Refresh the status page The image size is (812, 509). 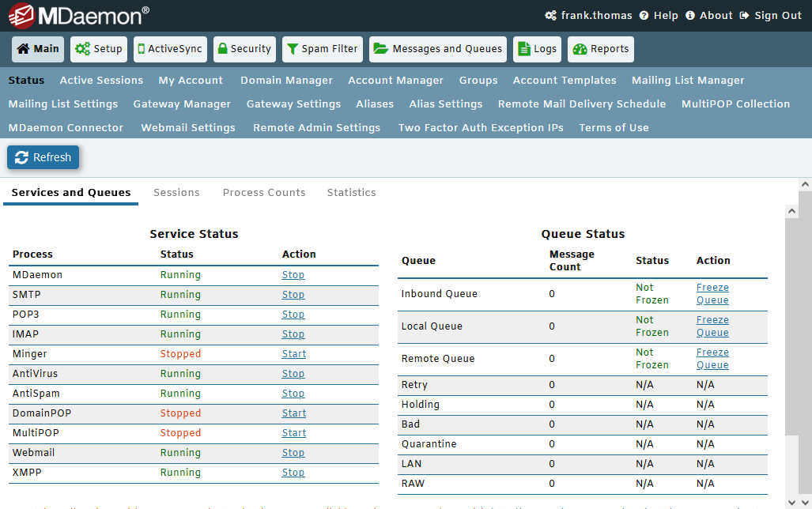pyautogui.click(x=43, y=157)
